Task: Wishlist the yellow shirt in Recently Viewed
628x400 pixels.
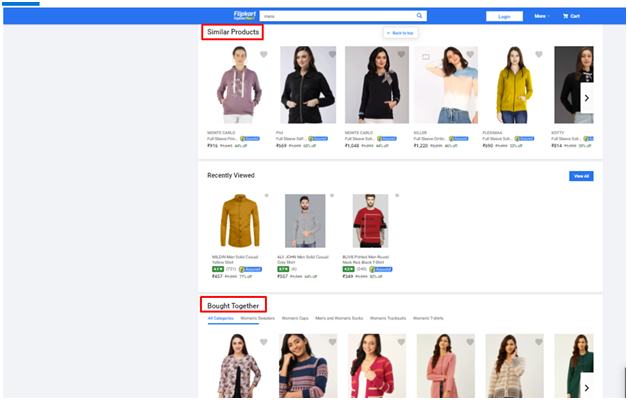Action: coord(267,196)
